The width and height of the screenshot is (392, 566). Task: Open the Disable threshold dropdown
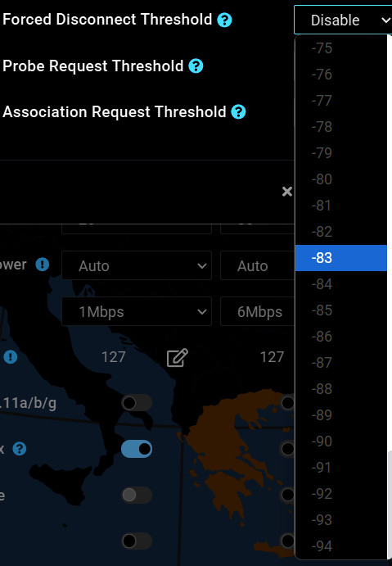343,20
